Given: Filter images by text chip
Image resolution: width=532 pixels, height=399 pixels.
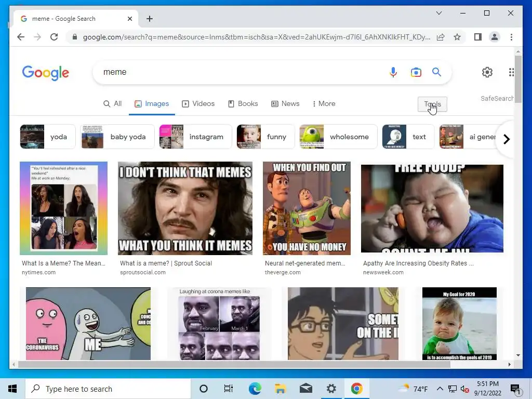Looking at the screenshot, I should pos(408,137).
